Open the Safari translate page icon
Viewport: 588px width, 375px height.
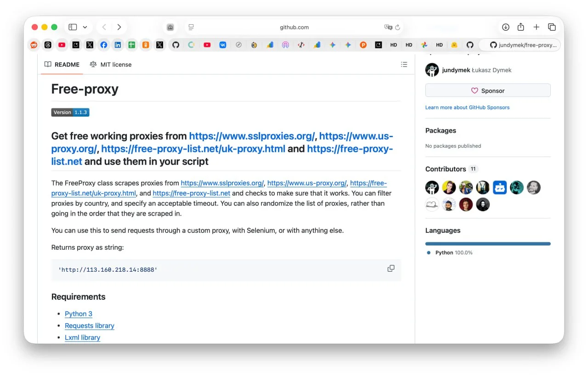388,28
